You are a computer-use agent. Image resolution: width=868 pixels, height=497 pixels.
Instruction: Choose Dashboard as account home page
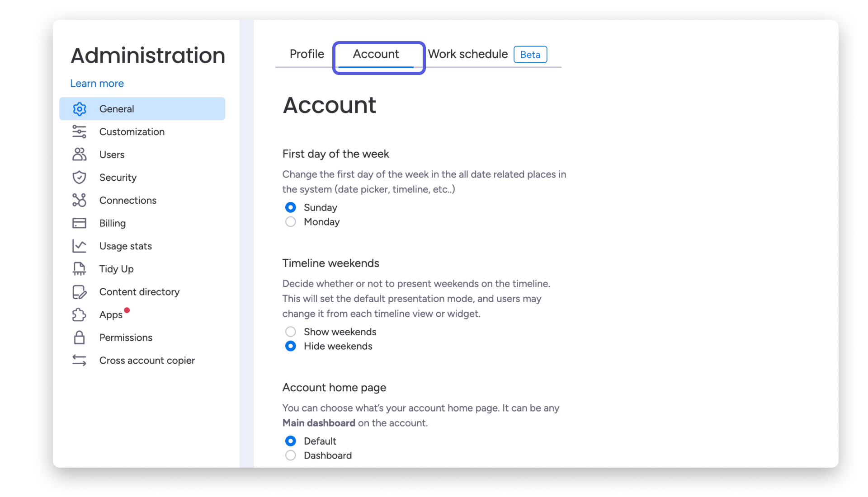(x=291, y=455)
